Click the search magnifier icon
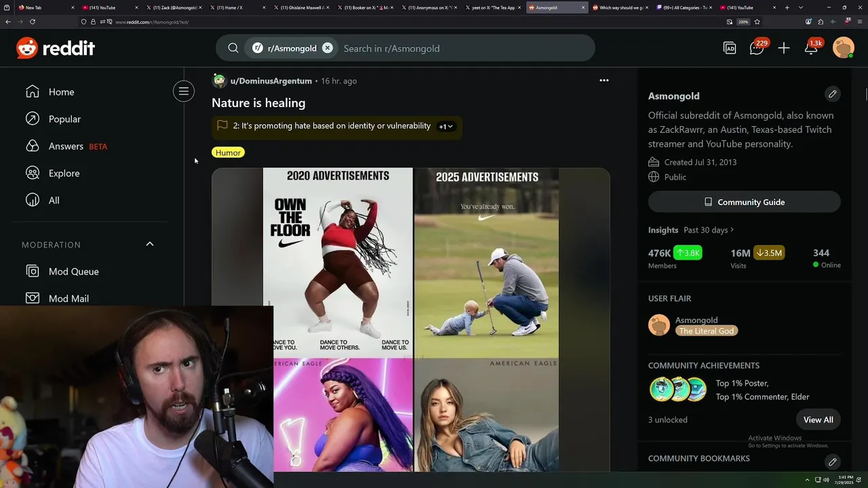Image resolution: width=868 pixels, height=488 pixels. pos(233,48)
